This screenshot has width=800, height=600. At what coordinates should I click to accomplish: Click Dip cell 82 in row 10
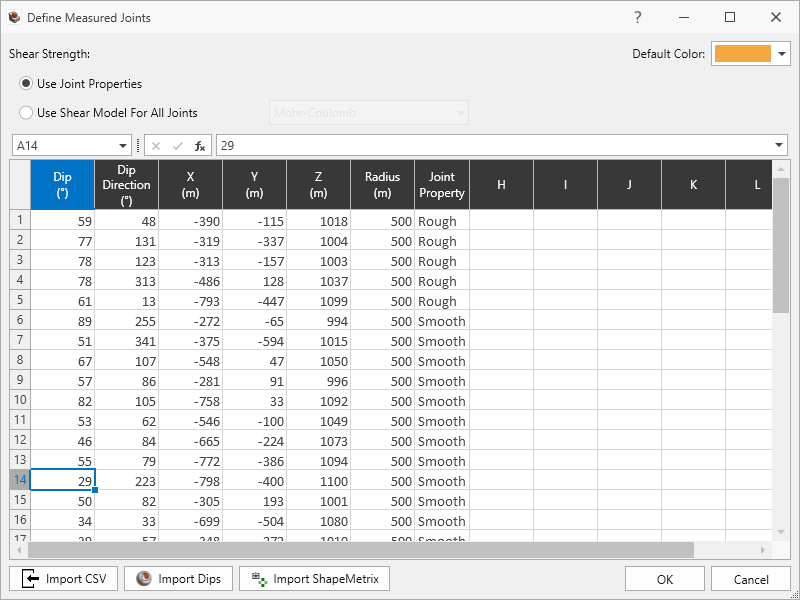[63, 400]
